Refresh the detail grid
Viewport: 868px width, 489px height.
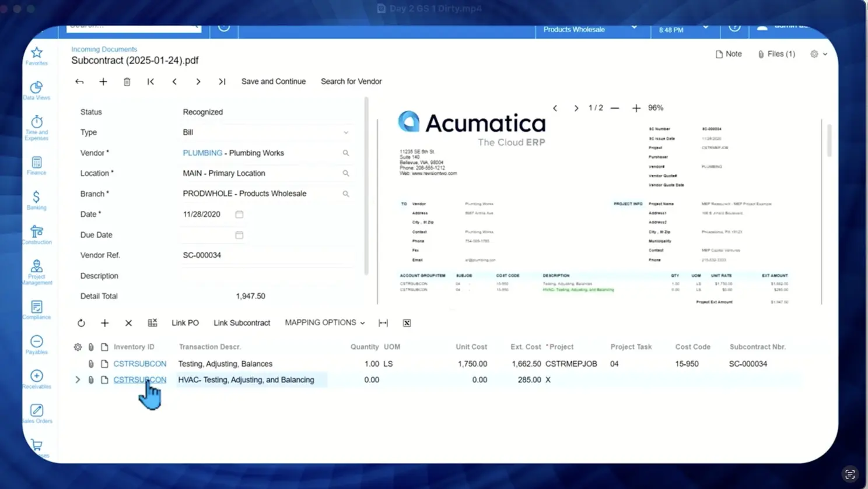pyautogui.click(x=81, y=323)
